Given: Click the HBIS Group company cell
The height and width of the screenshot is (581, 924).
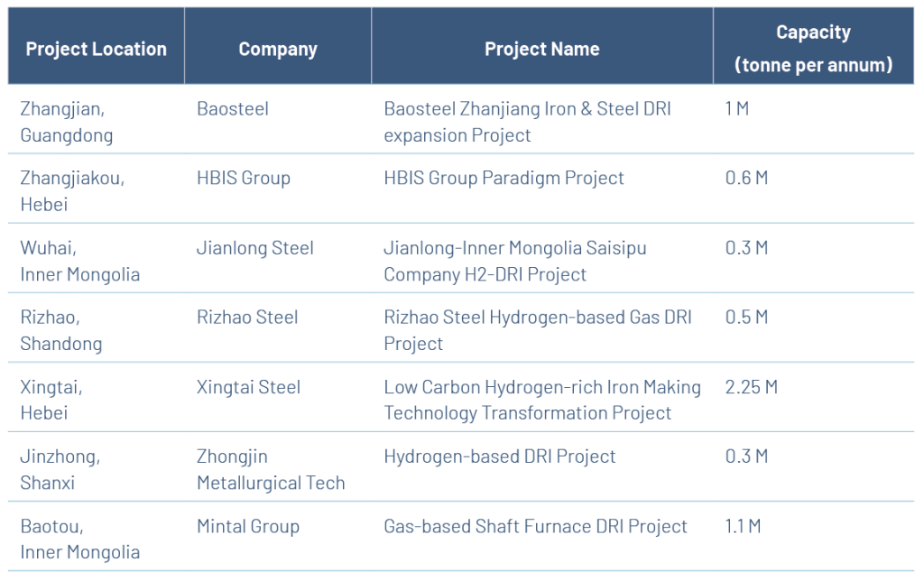Looking at the screenshot, I should pos(244,178).
